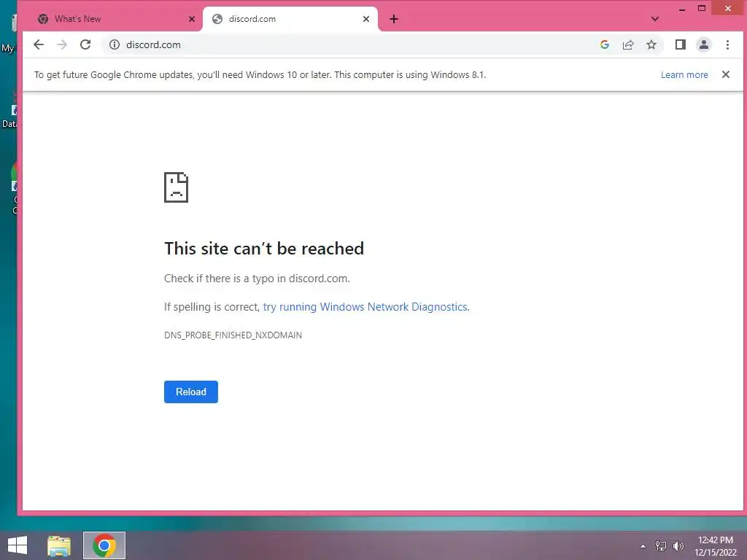Open a new tab with plus button

pyautogui.click(x=394, y=19)
